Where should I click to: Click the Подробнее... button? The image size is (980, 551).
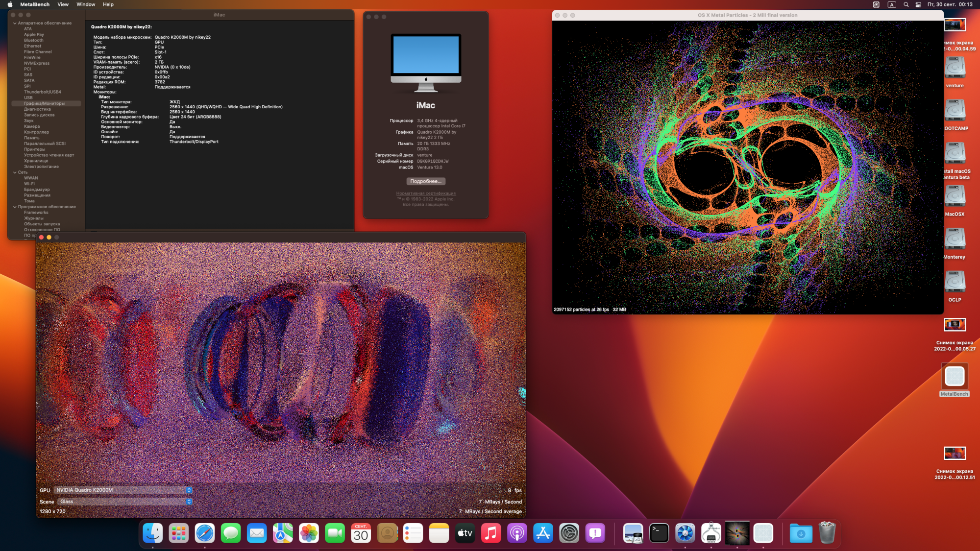pyautogui.click(x=425, y=181)
